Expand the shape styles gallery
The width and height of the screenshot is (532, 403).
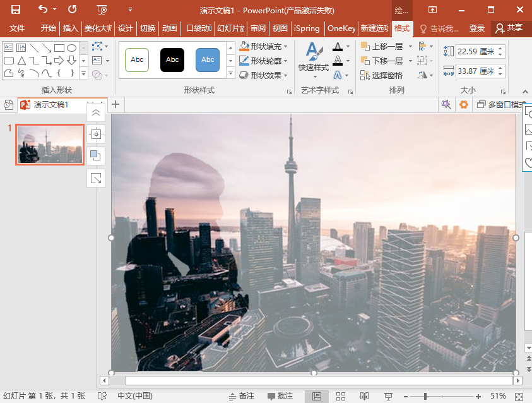point(231,73)
